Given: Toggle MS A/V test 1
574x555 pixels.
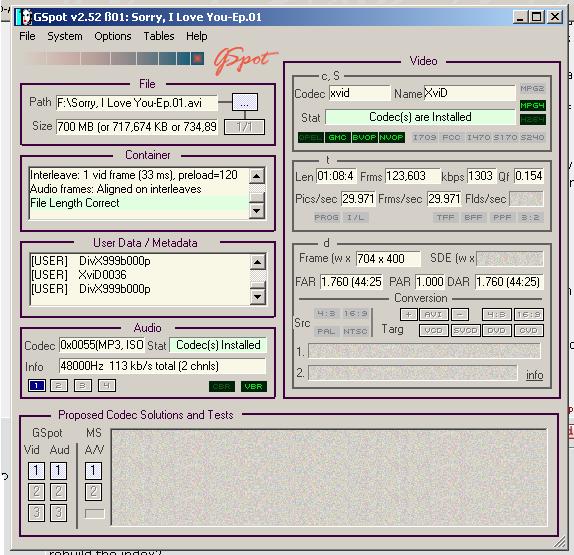Looking at the screenshot, I should [93, 470].
